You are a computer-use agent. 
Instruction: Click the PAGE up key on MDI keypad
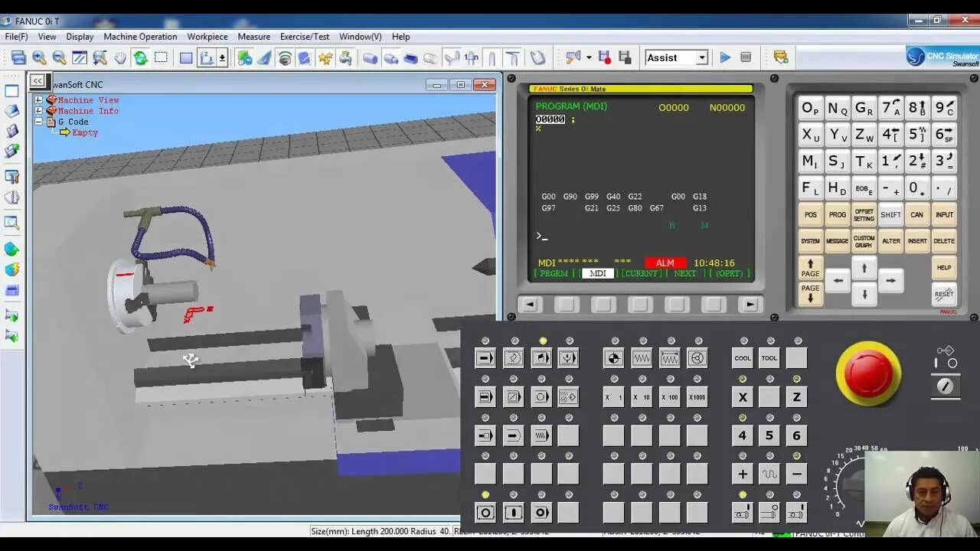pos(811,268)
